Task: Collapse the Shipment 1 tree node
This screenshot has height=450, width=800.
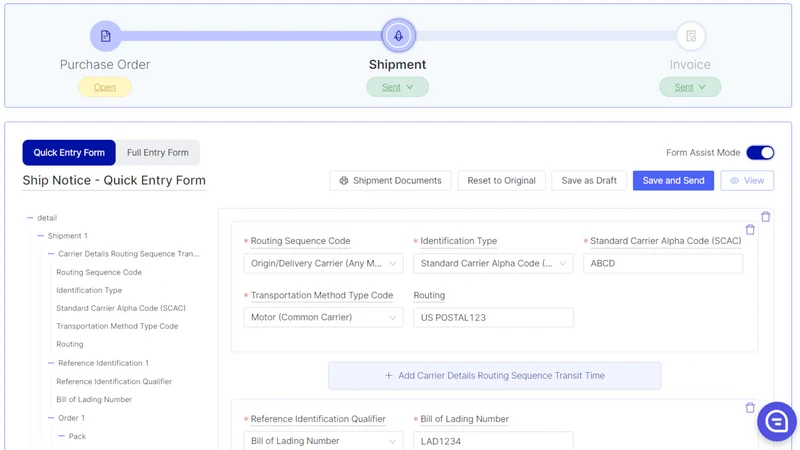Action: (41, 236)
